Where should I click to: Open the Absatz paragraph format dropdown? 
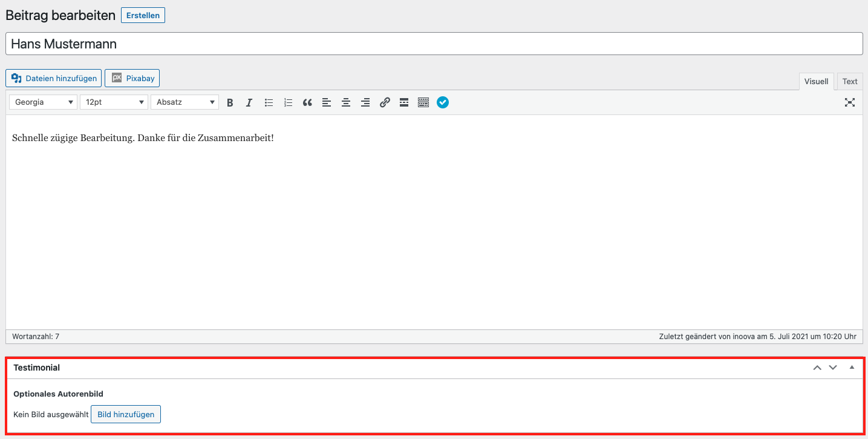(x=184, y=102)
